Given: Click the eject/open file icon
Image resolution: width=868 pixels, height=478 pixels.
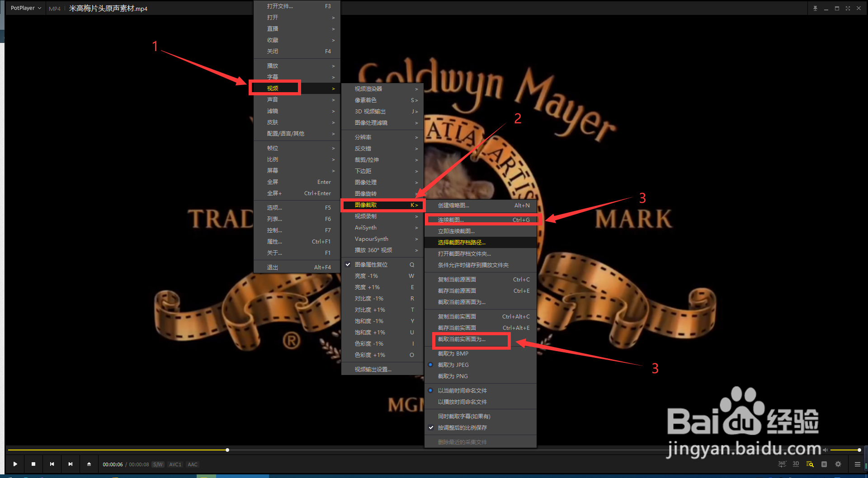Looking at the screenshot, I should (x=89, y=464).
